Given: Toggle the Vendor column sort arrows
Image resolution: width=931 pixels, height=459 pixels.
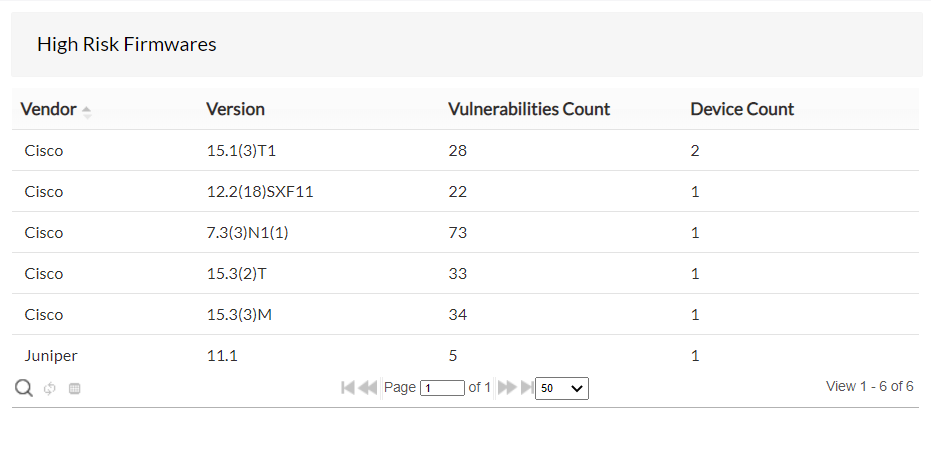Looking at the screenshot, I should click(x=87, y=111).
